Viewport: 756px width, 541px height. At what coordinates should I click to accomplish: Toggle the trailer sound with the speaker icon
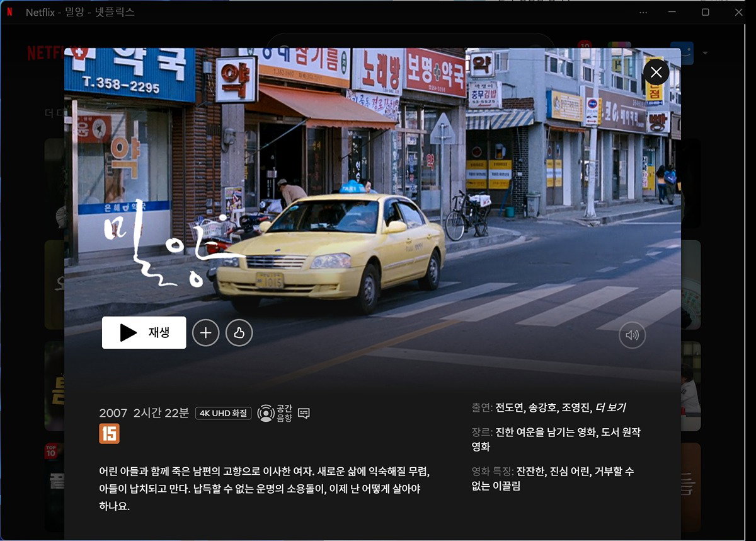tap(632, 335)
